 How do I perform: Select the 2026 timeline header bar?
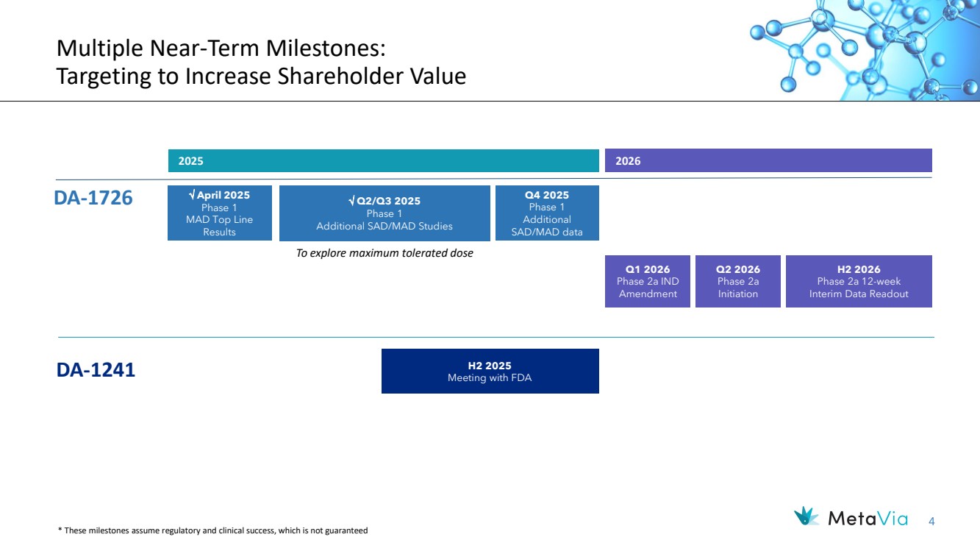point(768,160)
